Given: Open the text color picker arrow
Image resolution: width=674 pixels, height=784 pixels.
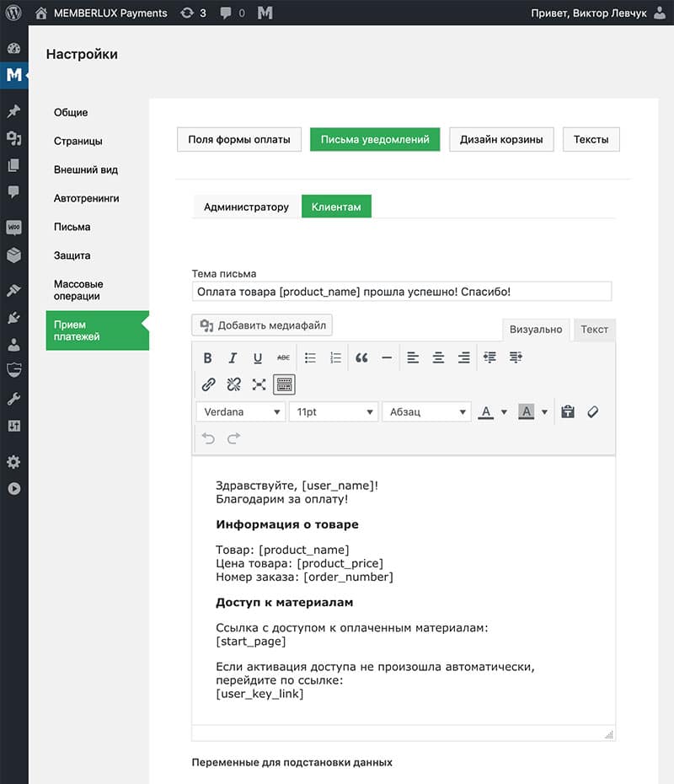Looking at the screenshot, I should 505,412.
